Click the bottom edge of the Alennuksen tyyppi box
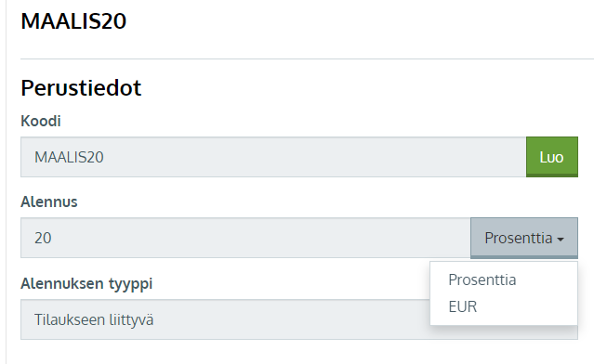Image resolution: width=594 pixels, height=364 pixels. coord(225,339)
